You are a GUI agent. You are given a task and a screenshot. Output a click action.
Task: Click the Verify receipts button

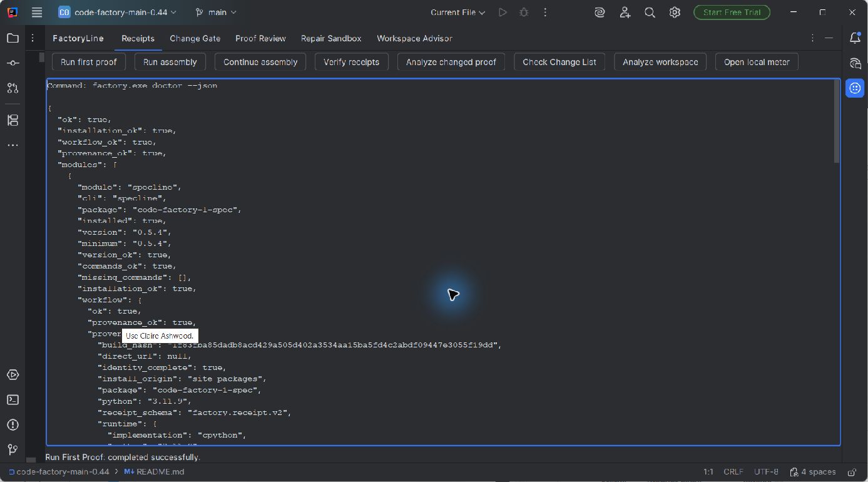(352, 62)
